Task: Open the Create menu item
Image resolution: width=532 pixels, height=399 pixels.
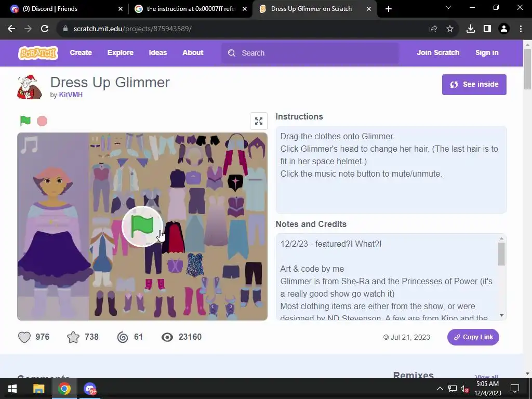Action: click(x=81, y=52)
